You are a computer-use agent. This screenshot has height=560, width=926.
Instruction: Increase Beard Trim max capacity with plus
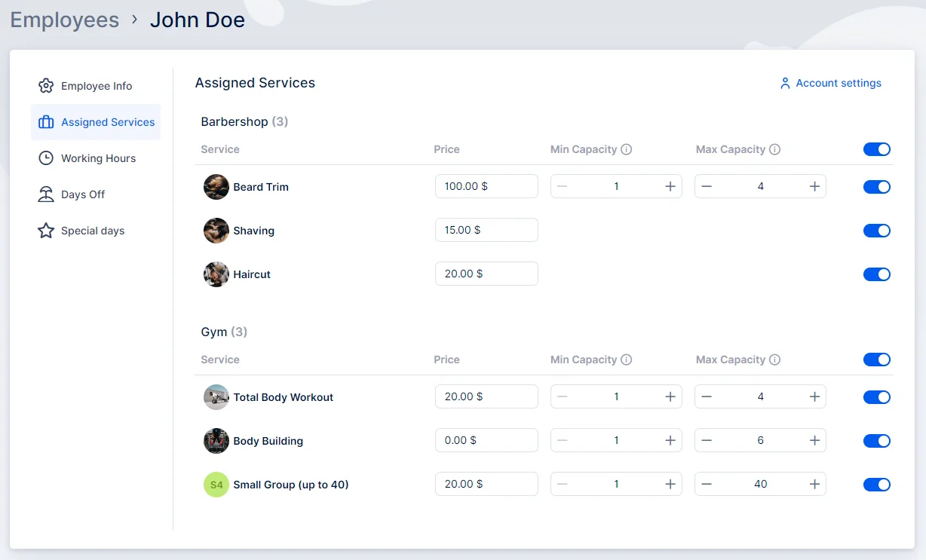(814, 186)
